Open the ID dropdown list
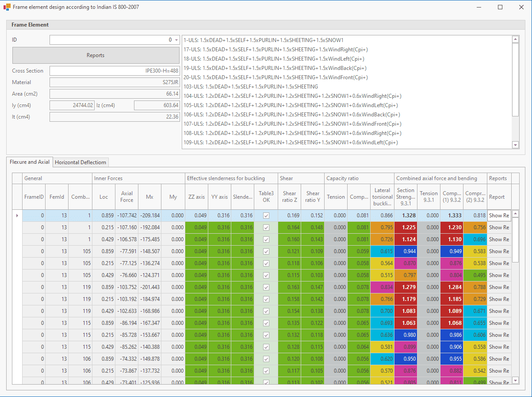Viewport: 532px width, 397px height. (x=176, y=40)
